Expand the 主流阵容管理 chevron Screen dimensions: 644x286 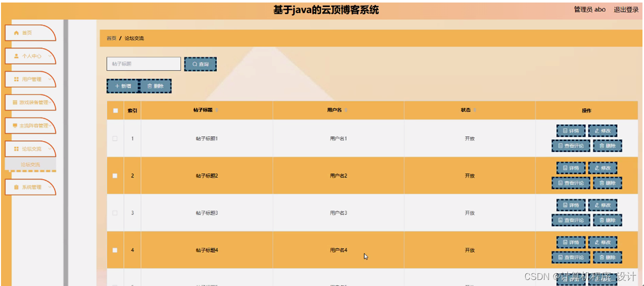pos(51,126)
